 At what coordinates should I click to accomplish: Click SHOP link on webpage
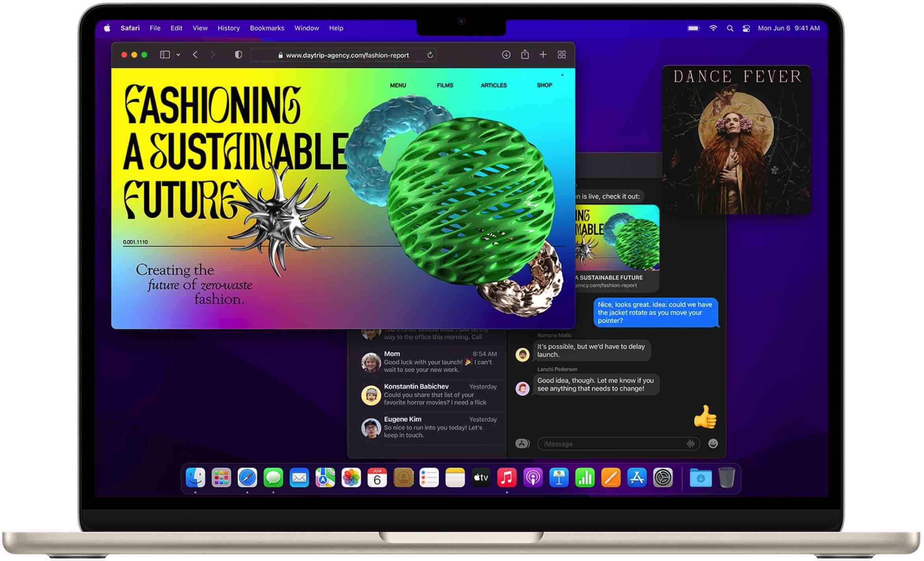pos(545,85)
